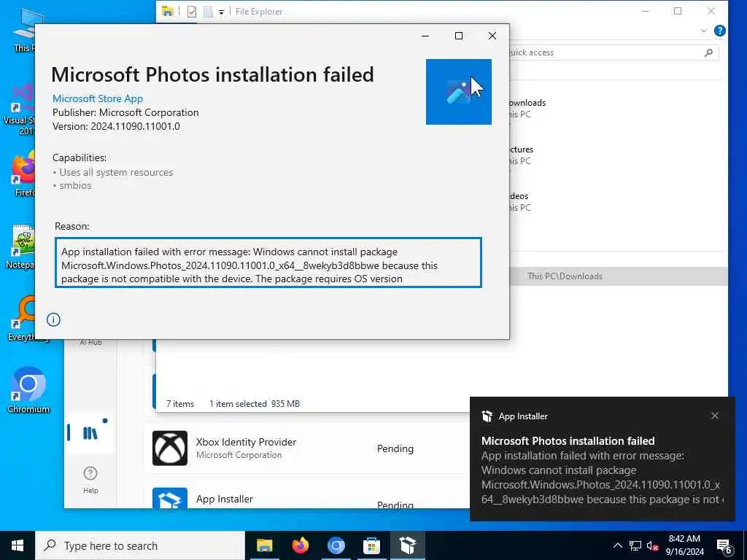This screenshot has height=560, width=747.
Task: Open the File Explorer help question icon
Action: click(x=720, y=31)
